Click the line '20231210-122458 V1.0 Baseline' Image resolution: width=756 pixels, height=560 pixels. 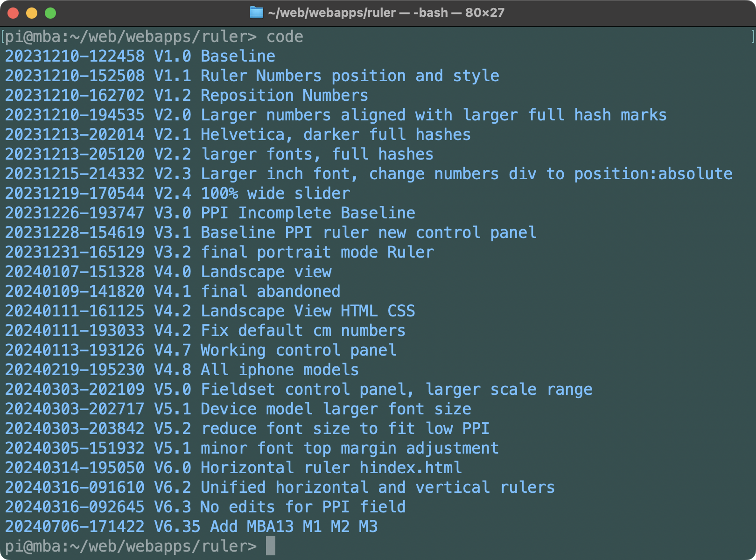pos(140,56)
